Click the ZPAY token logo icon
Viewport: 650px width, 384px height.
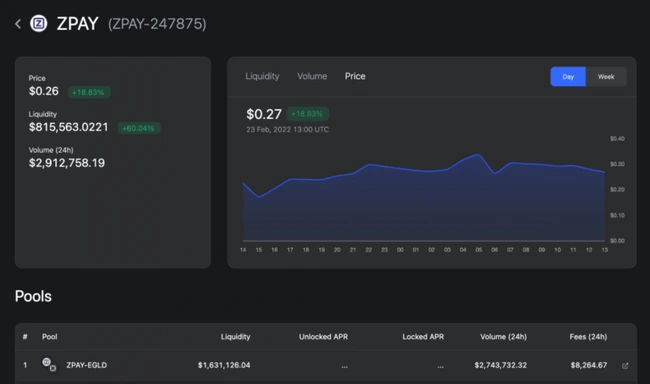click(x=39, y=24)
